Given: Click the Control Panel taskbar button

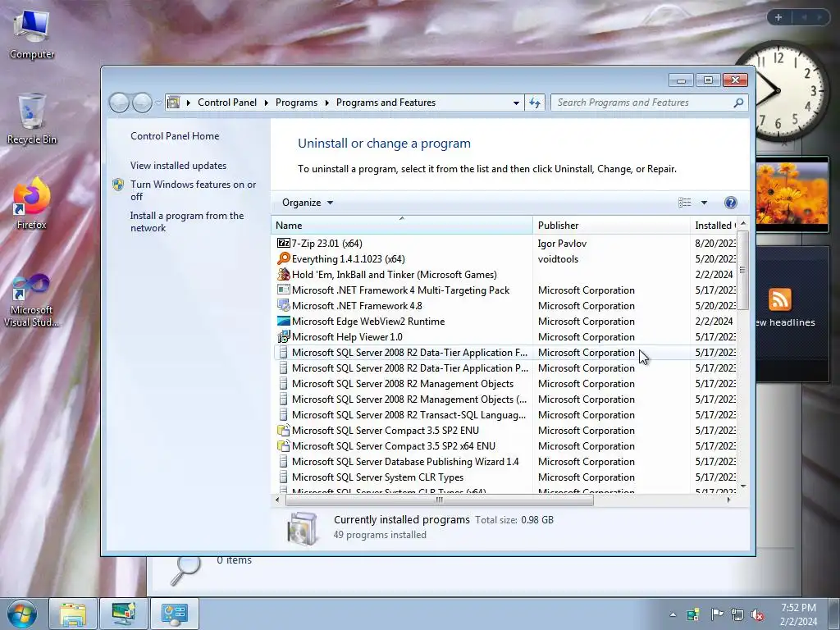Looking at the screenshot, I should (174, 614).
